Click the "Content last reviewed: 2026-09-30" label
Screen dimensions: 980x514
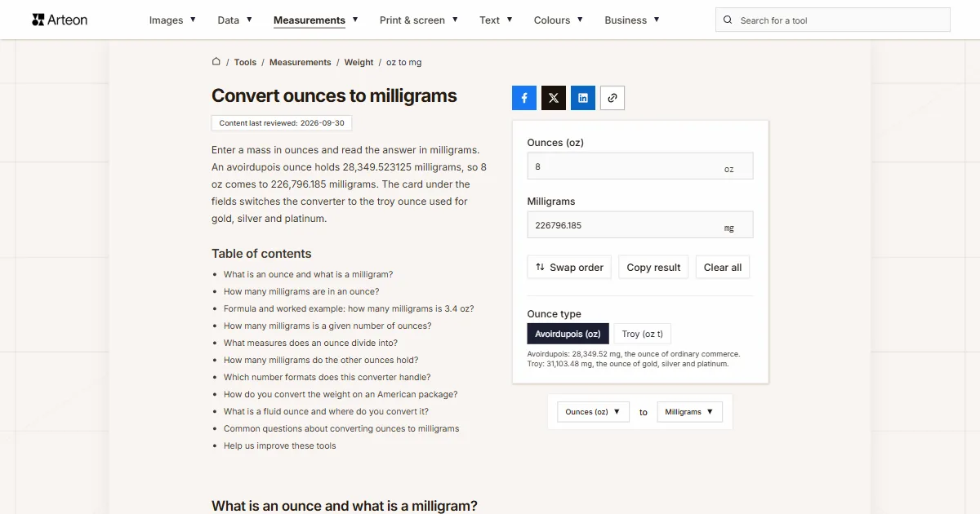click(282, 123)
